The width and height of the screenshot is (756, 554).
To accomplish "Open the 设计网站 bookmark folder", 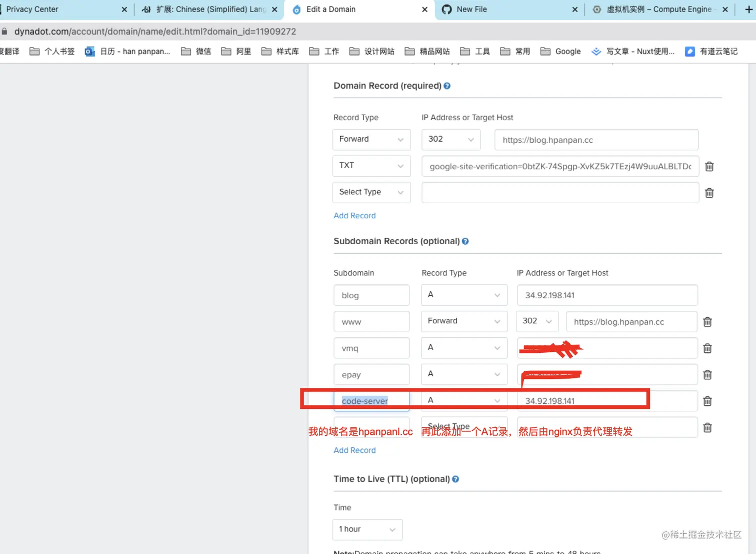I will coord(372,52).
